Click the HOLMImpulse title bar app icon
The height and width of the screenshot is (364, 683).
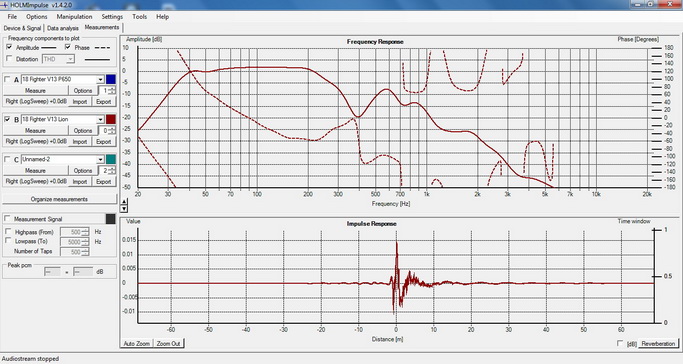click(x=4, y=5)
